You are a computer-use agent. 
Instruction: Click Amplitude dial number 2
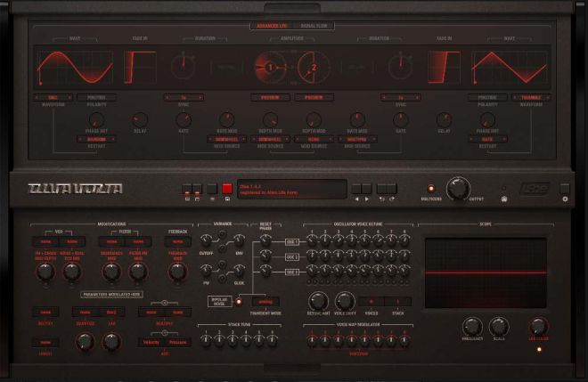pyautogui.click(x=314, y=68)
